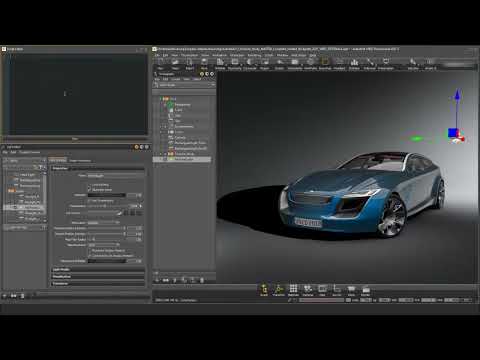
Task: Adjust the Intensity slider bar
Action: (107, 195)
